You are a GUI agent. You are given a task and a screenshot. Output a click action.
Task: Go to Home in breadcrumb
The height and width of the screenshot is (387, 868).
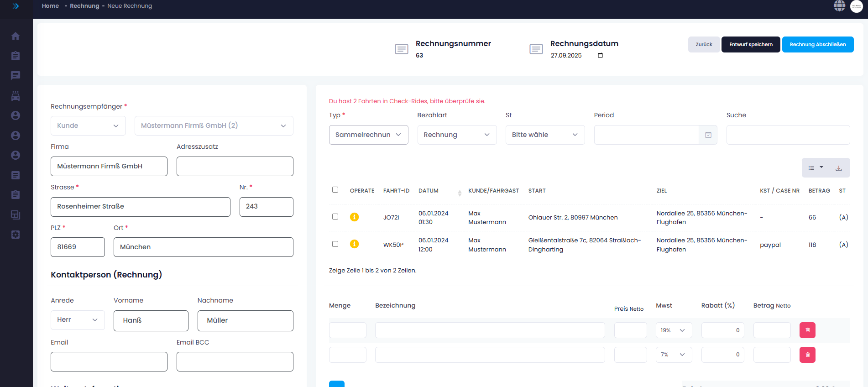(x=50, y=6)
